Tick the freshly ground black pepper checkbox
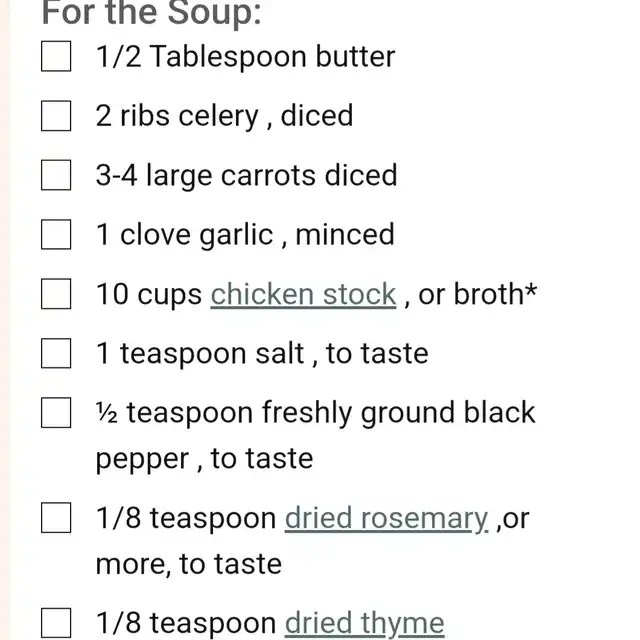Screen dimensions: 640x640 click(x=56, y=413)
